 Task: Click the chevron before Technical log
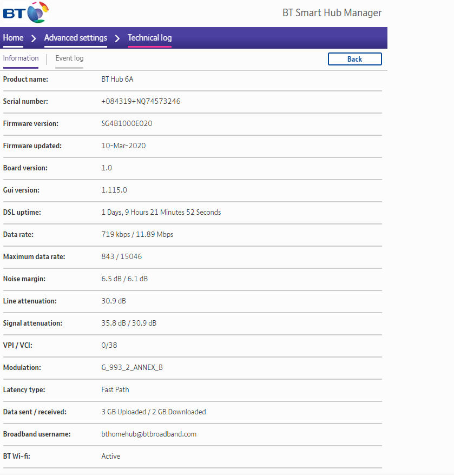click(117, 38)
